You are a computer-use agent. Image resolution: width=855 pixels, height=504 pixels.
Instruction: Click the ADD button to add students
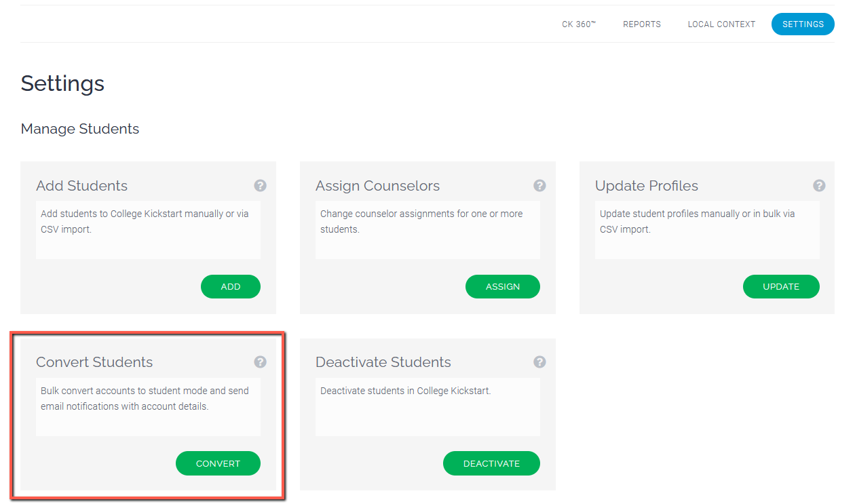[x=230, y=286]
